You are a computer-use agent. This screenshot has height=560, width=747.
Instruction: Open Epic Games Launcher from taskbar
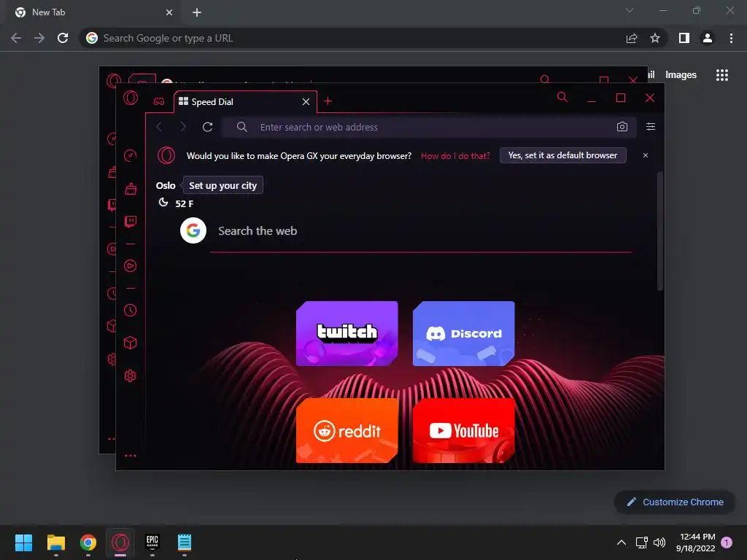pos(152,542)
